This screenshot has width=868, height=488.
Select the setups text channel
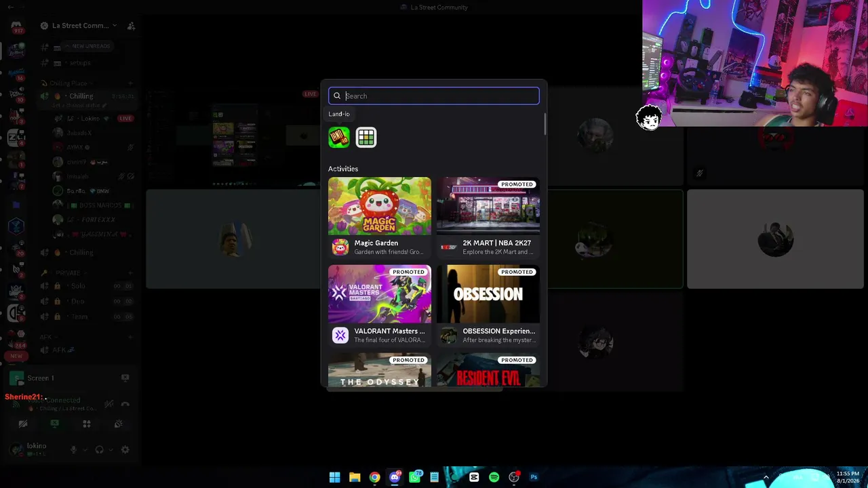pyautogui.click(x=87, y=63)
